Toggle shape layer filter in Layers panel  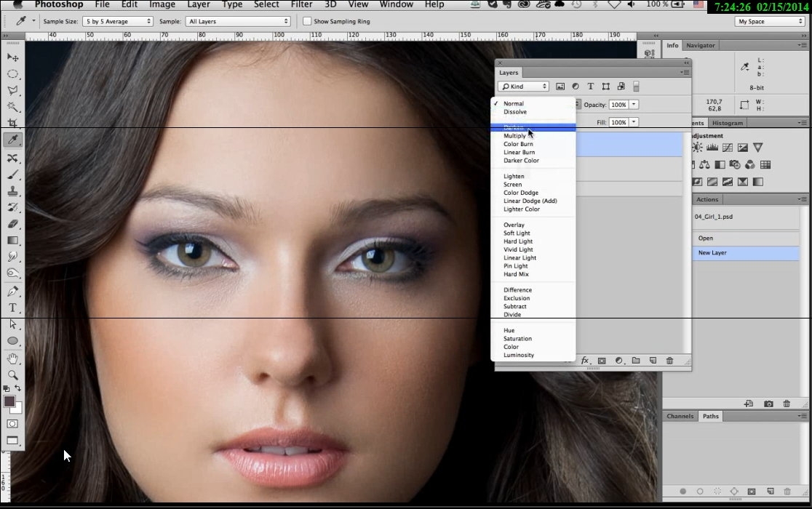coord(606,87)
